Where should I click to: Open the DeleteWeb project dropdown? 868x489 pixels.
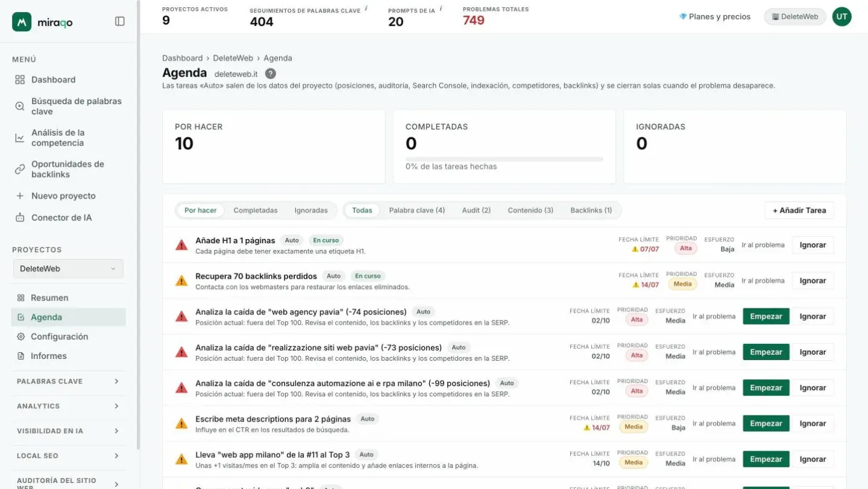[68, 269]
